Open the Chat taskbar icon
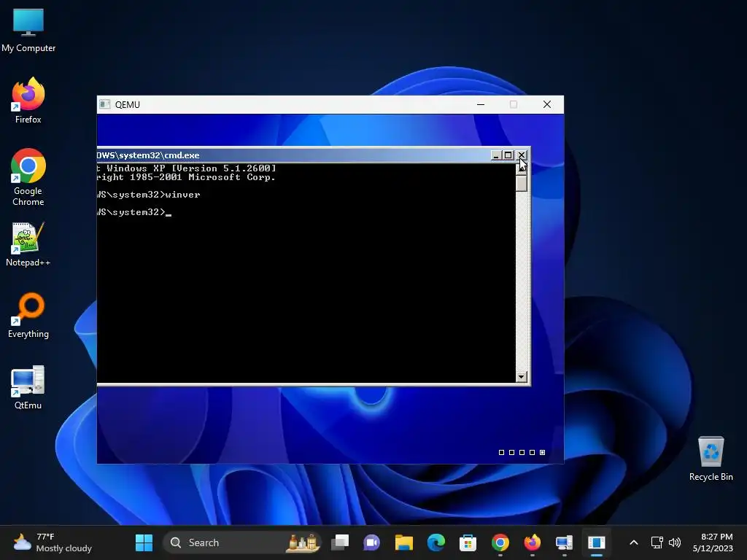747x560 pixels. [x=371, y=542]
